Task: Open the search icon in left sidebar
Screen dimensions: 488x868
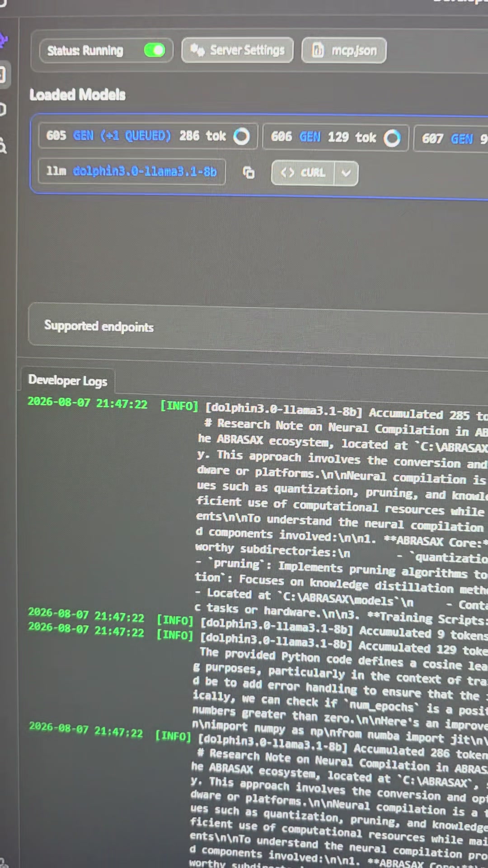Action: point(3,146)
